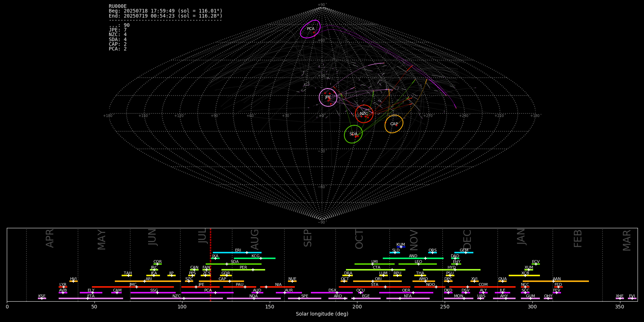This screenshot has width=644, height=322.
Task: Click the 'JPE: 7' legend count
Action: [x=118, y=30]
